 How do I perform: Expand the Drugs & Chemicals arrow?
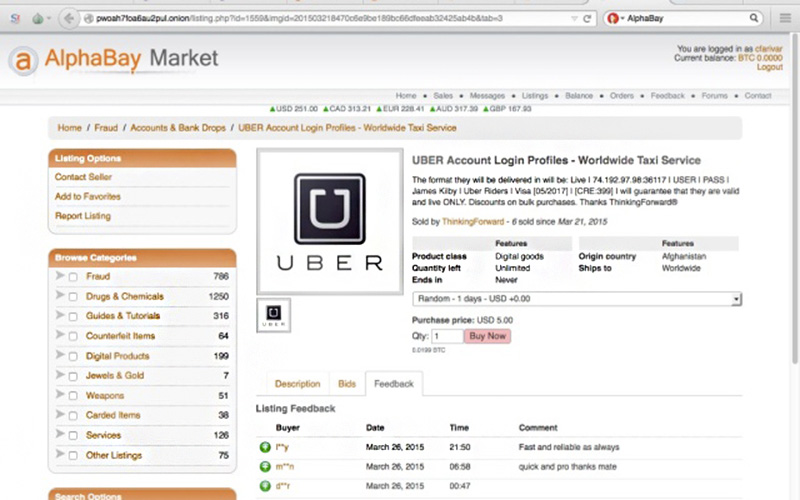click(60, 295)
